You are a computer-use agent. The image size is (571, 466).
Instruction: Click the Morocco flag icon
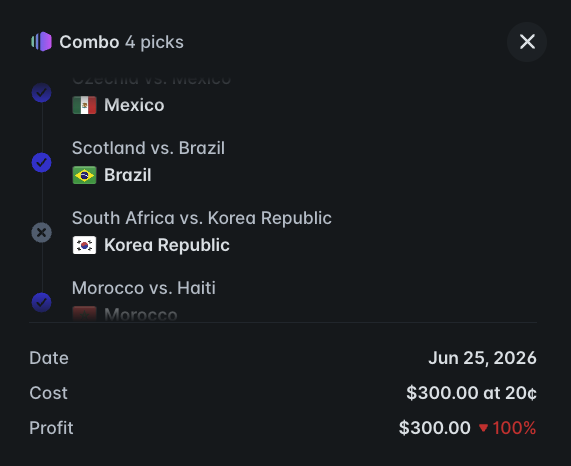pyautogui.click(x=84, y=314)
